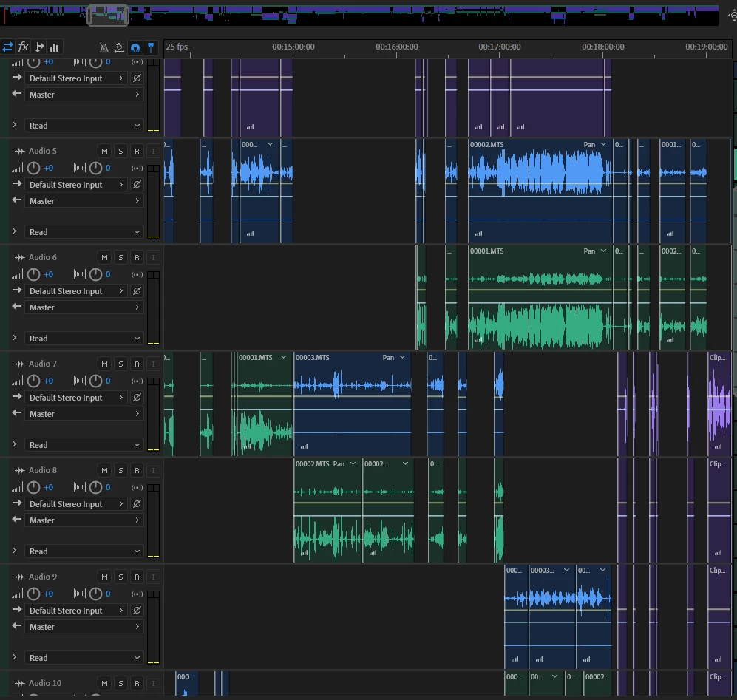Click Audio 6 volume meter icon
This screenshot has width=737, height=700.
(17, 274)
